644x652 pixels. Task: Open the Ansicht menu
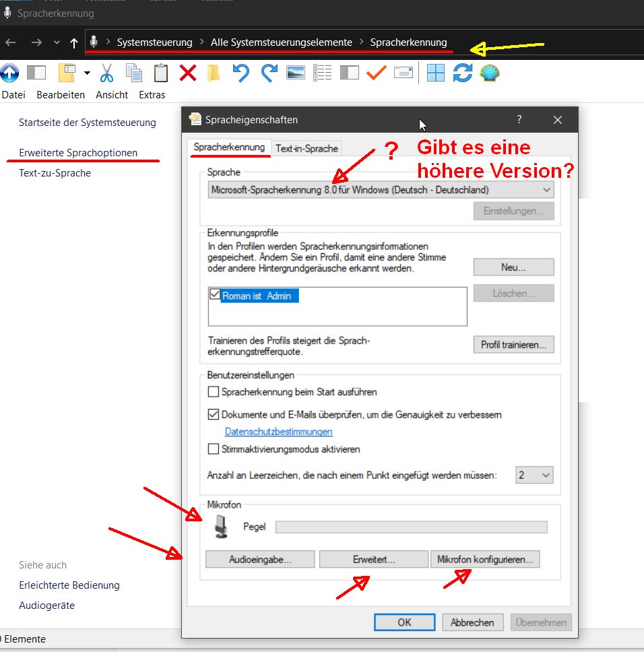coord(112,95)
